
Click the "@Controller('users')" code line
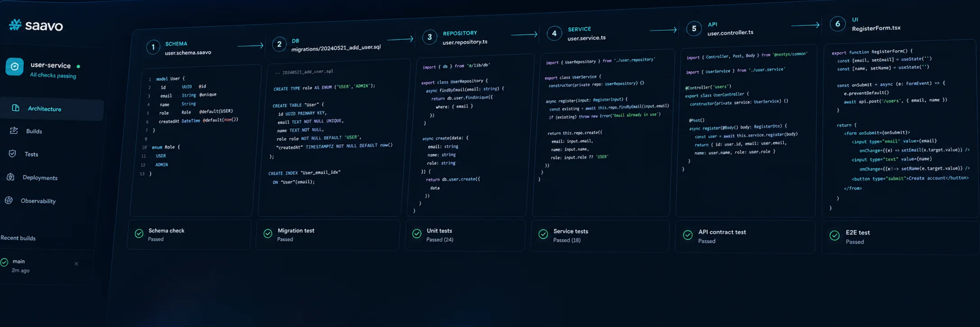coord(708,87)
